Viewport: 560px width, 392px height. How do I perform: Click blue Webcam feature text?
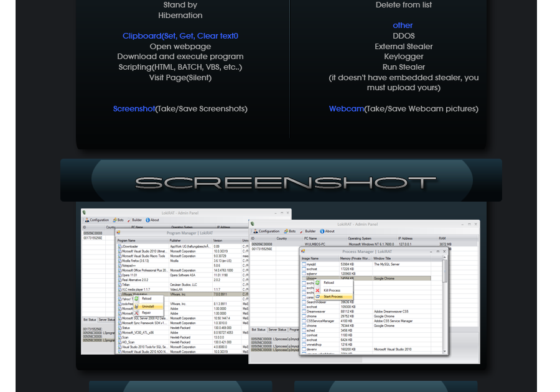click(x=347, y=109)
